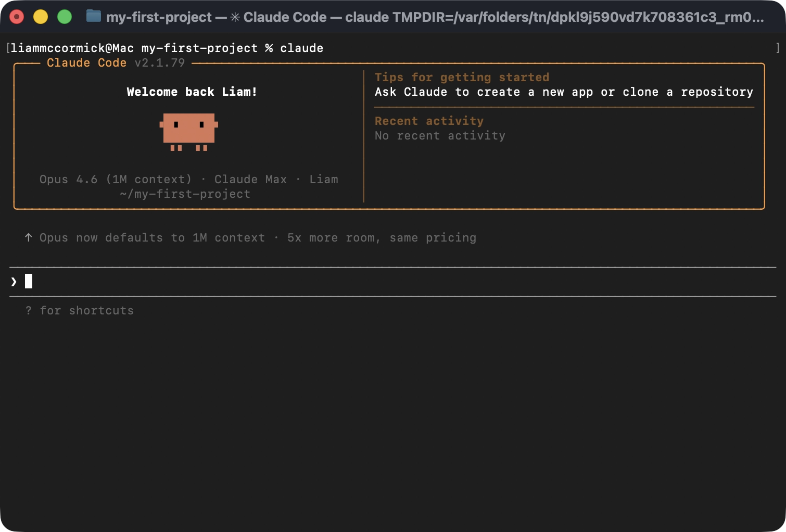Image resolution: width=786 pixels, height=532 pixels.
Task: Click the up arrow beside Opus notice
Action: coord(29,238)
